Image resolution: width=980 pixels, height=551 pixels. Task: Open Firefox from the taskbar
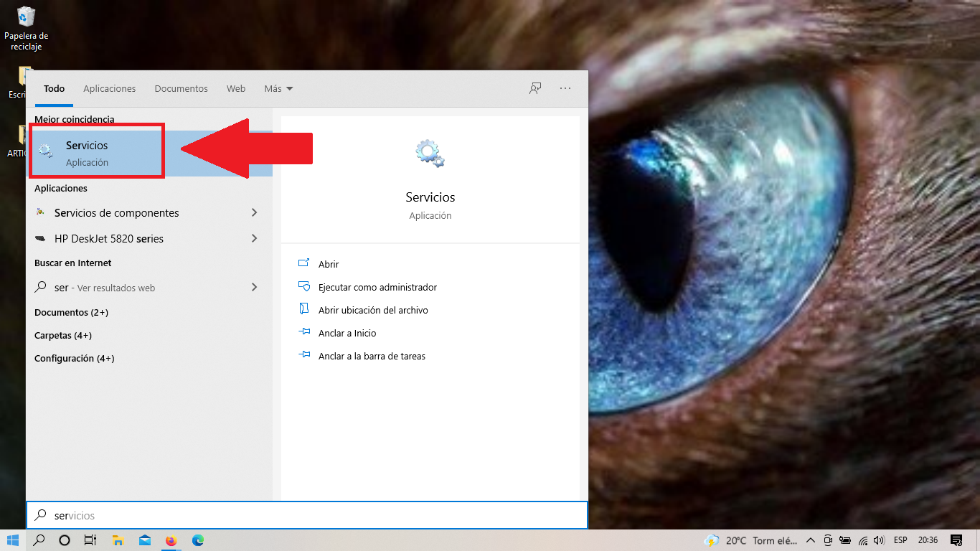171,540
